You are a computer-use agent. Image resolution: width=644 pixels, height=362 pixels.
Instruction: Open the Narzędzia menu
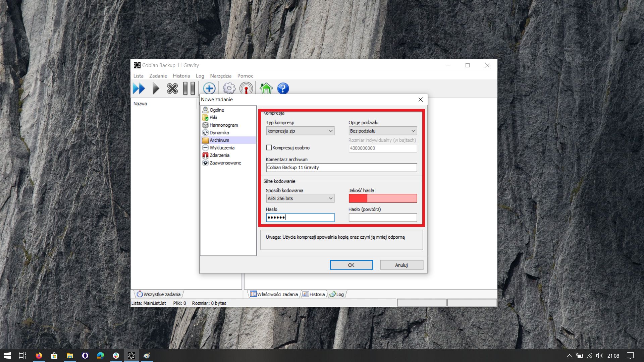220,76
